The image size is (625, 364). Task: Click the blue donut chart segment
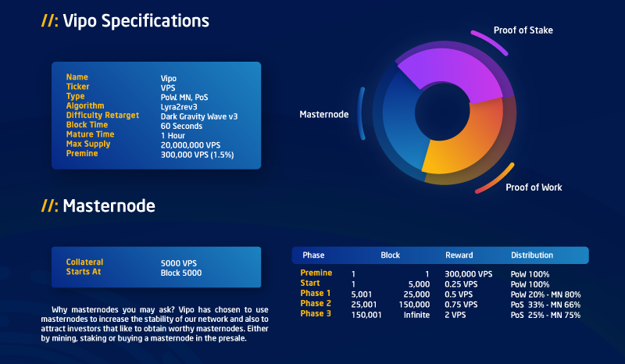tap(401, 120)
